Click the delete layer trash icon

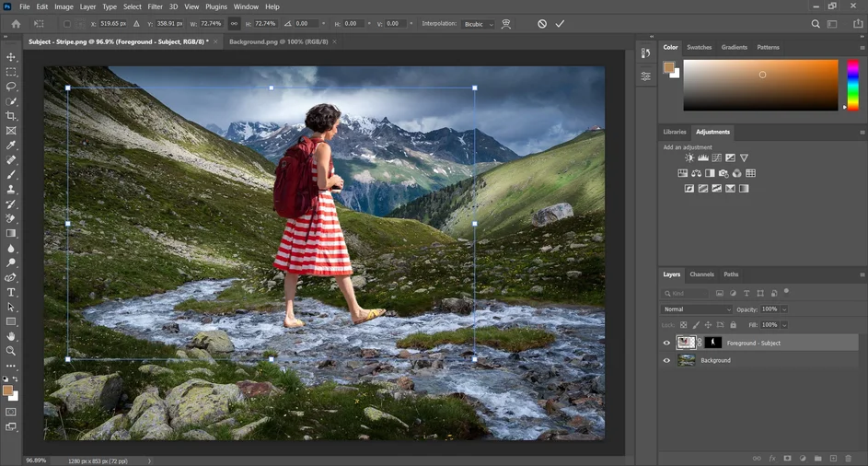pos(848,458)
